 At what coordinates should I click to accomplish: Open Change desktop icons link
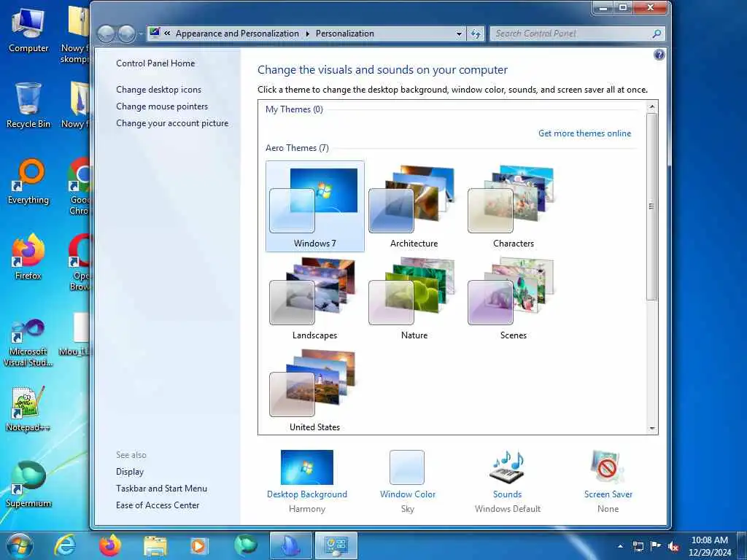click(x=158, y=90)
